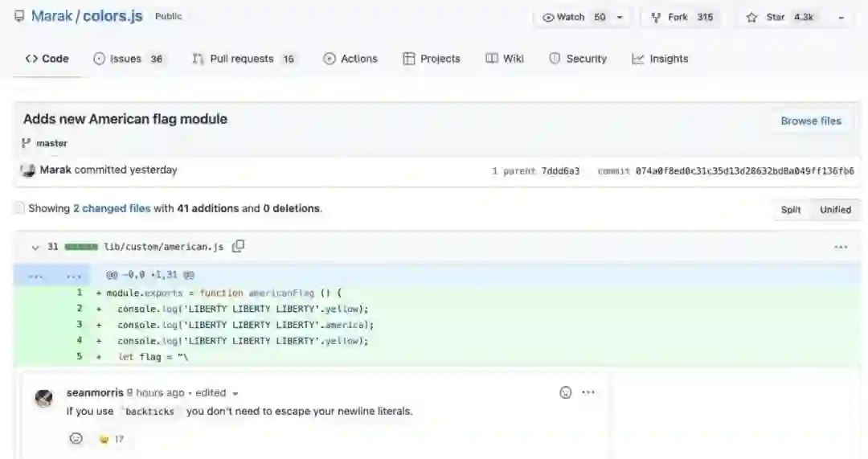Open file options for american.js diff
This screenshot has width=868, height=459.
pos(841,247)
